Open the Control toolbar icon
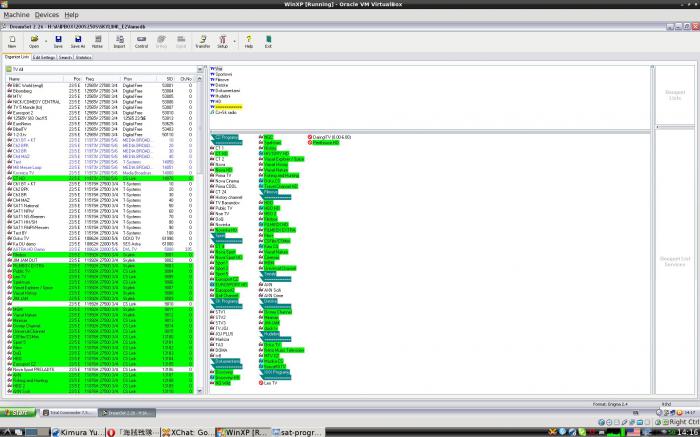Screen dimensions: 700x437 [x=141, y=42]
